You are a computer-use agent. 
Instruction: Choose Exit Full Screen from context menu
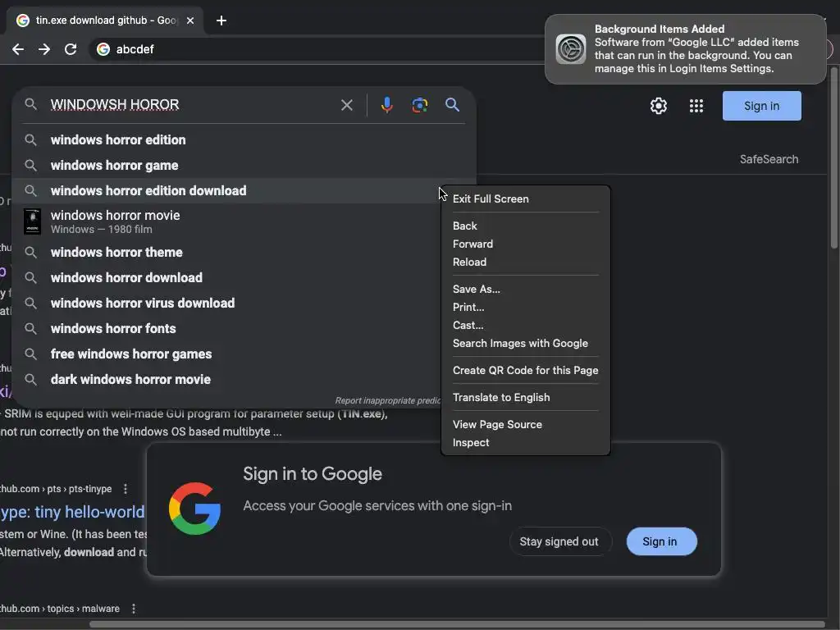click(x=526, y=199)
